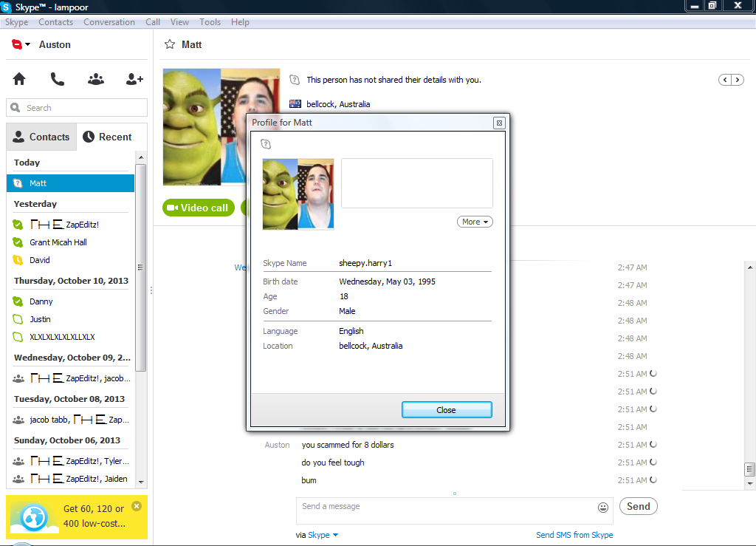Click the Send a message text box
The image size is (756, 546).
point(455,511)
